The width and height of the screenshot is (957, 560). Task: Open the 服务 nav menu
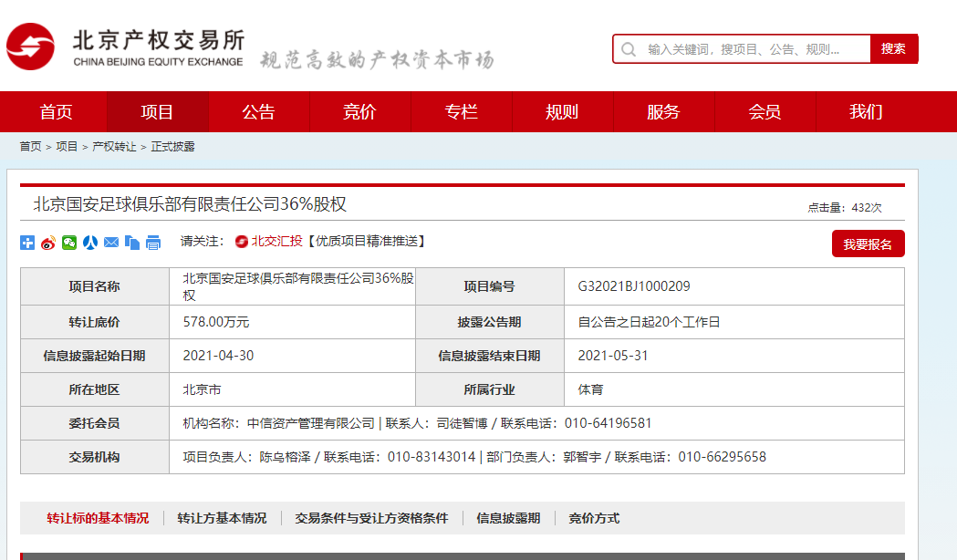point(663,111)
